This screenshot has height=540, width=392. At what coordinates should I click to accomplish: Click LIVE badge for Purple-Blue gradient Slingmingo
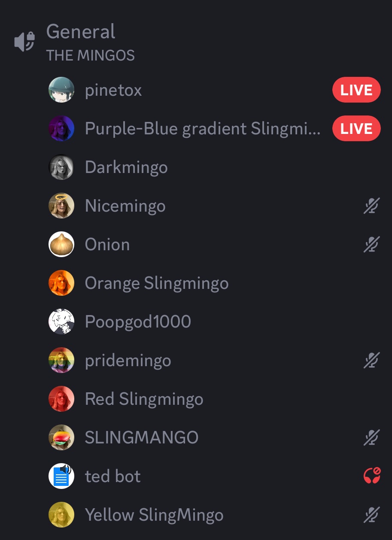point(356,128)
